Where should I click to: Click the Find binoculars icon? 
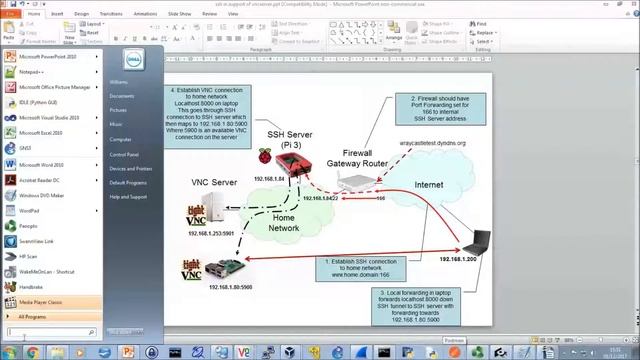[472, 24]
